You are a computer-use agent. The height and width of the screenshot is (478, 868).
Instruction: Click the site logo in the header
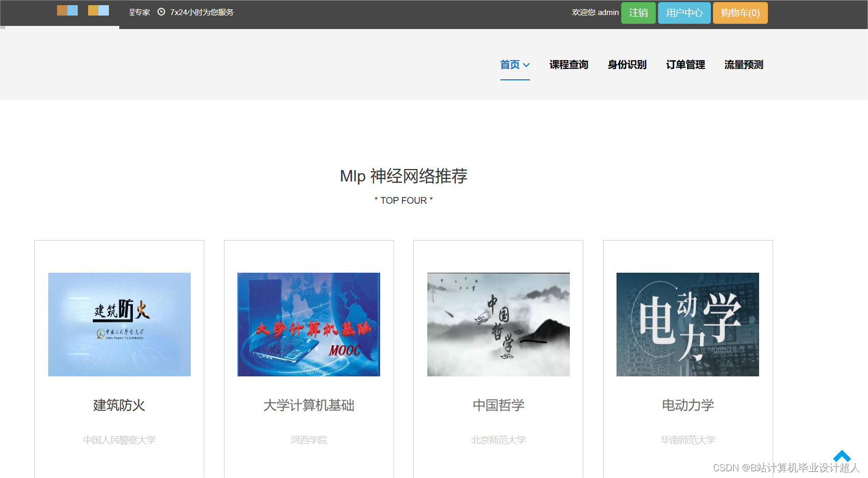point(67,10)
